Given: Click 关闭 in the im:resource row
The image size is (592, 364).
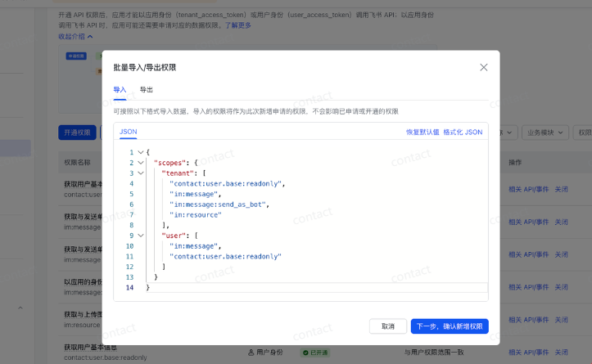Looking at the screenshot, I should (x=561, y=320).
